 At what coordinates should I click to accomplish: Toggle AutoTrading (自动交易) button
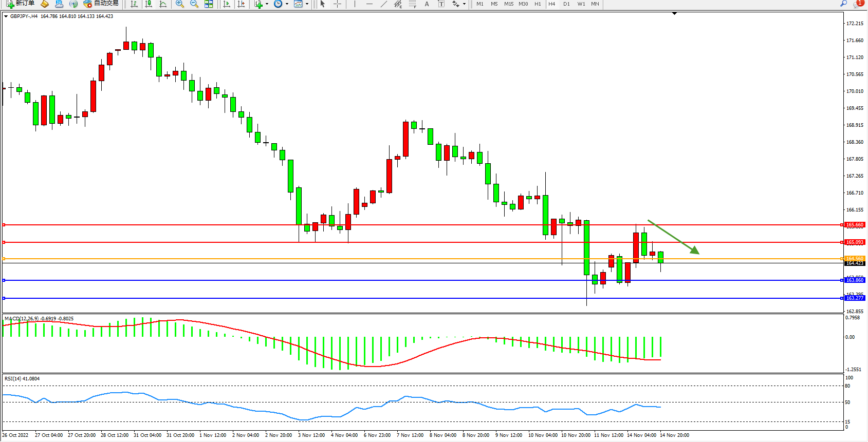(101, 4)
